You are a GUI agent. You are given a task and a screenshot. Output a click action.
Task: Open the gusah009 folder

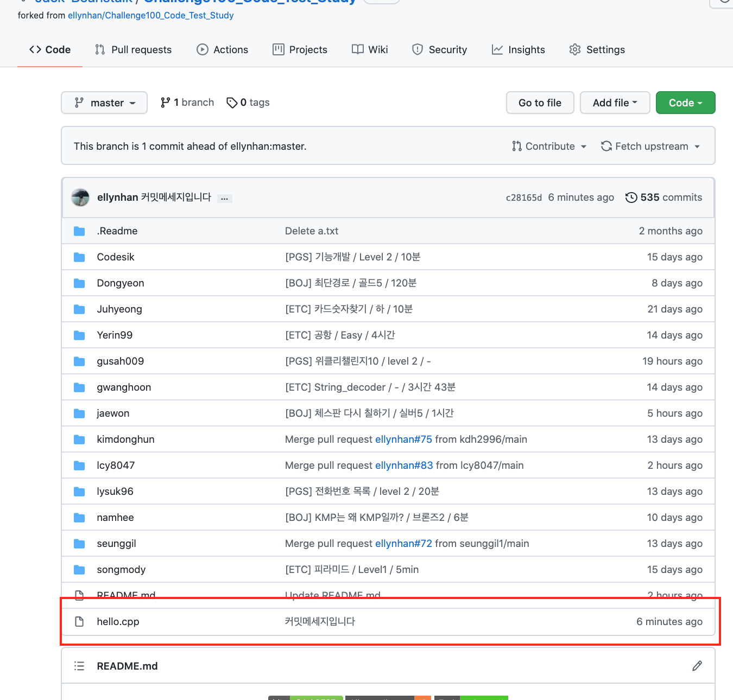121,361
